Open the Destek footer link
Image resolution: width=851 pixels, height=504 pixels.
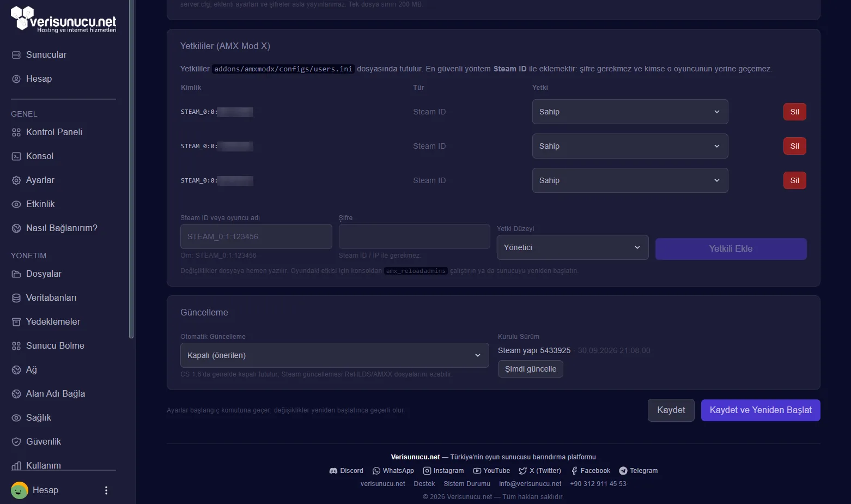click(x=424, y=484)
